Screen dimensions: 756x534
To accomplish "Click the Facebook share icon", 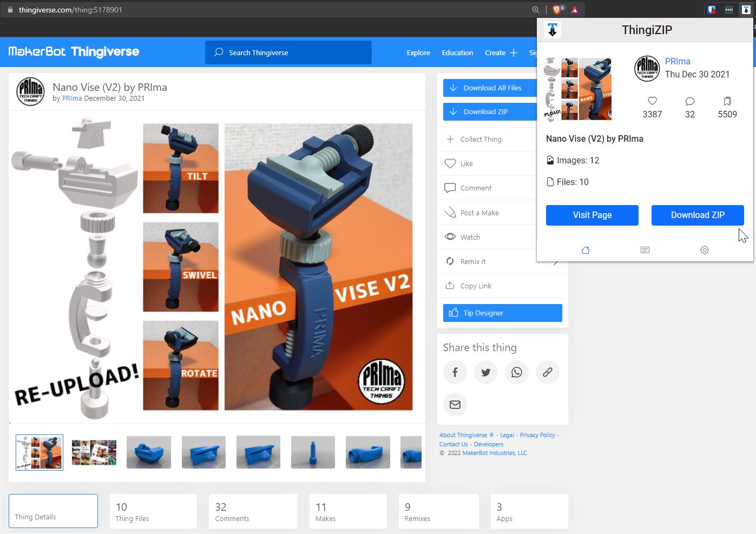I will click(455, 372).
